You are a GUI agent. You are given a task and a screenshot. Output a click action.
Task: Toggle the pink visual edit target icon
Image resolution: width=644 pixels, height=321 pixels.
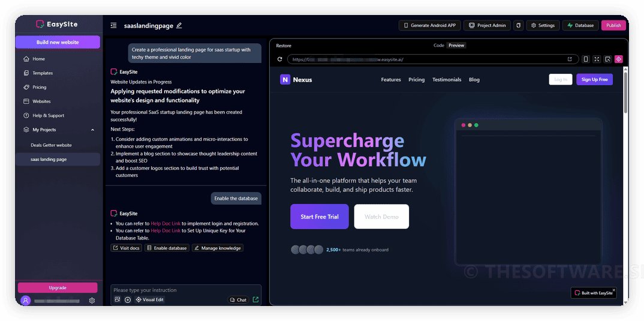(619, 59)
